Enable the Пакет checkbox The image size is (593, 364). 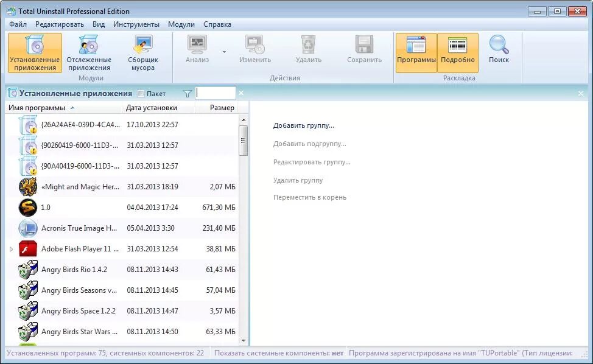tap(141, 93)
